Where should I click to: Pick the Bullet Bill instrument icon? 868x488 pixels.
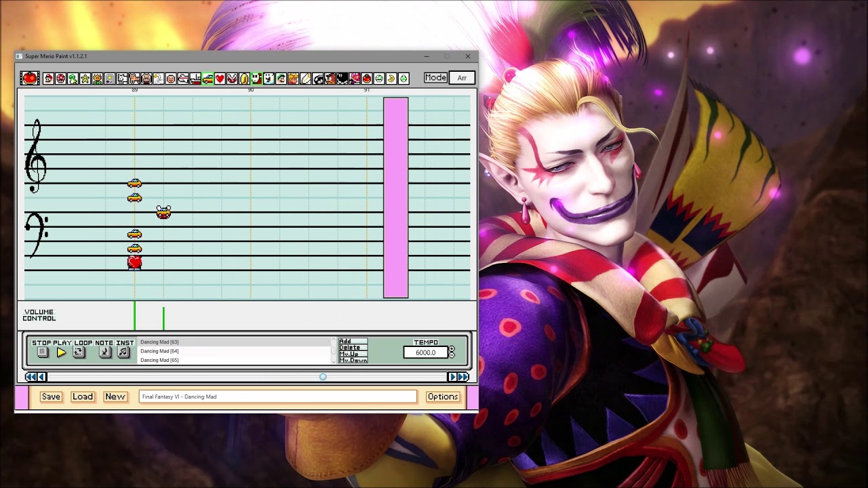(x=317, y=79)
